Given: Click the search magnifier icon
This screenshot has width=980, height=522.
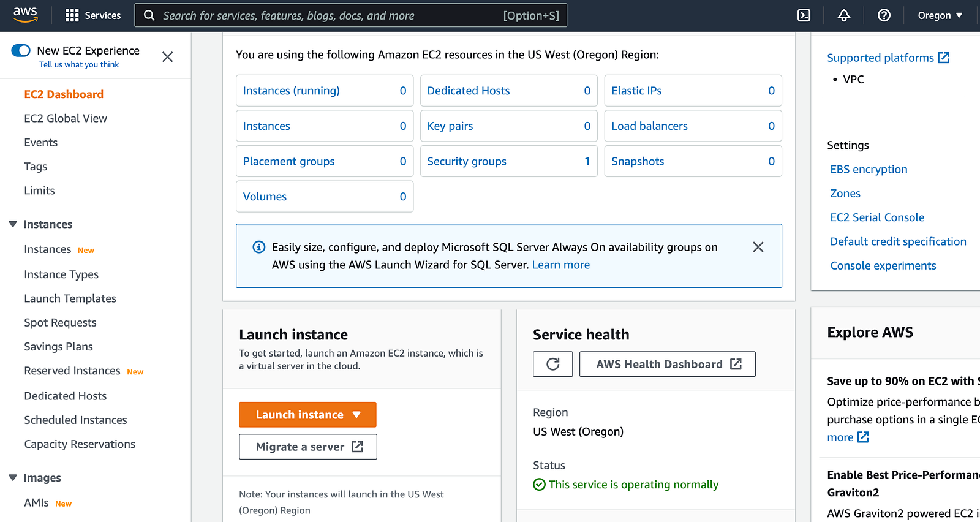Looking at the screenshot, I should [149, 15].
